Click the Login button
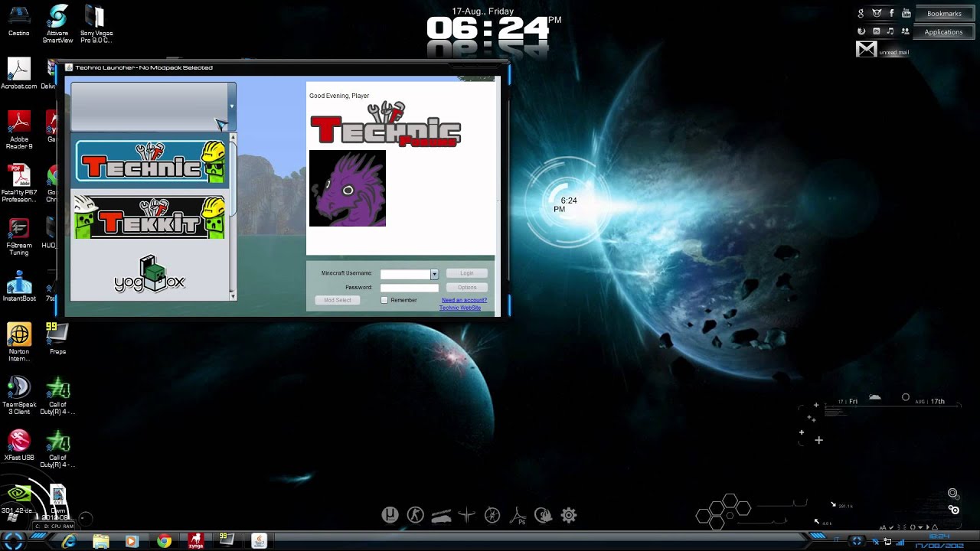The height and width of the screenshot is (551, 980). click(x=466, y=273)
